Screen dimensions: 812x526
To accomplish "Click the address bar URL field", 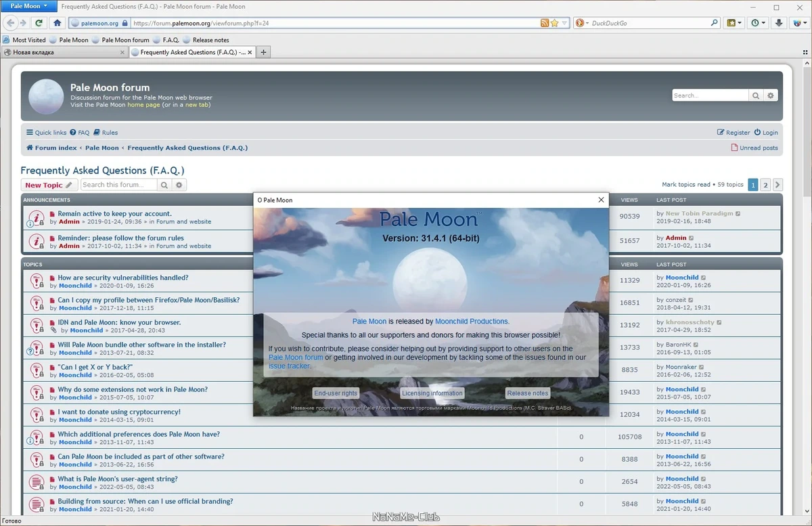I will pos(335,23).
